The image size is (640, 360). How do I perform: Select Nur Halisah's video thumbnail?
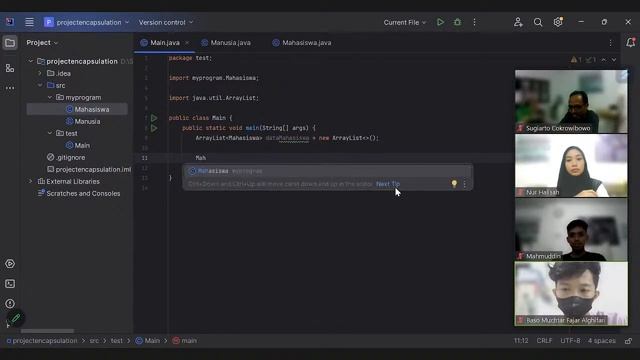point(571,166)
